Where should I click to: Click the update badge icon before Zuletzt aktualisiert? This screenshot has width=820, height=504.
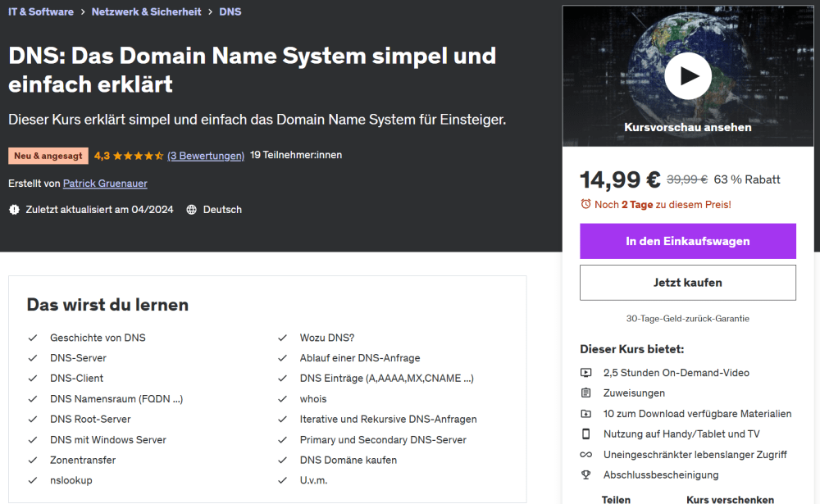14,210
